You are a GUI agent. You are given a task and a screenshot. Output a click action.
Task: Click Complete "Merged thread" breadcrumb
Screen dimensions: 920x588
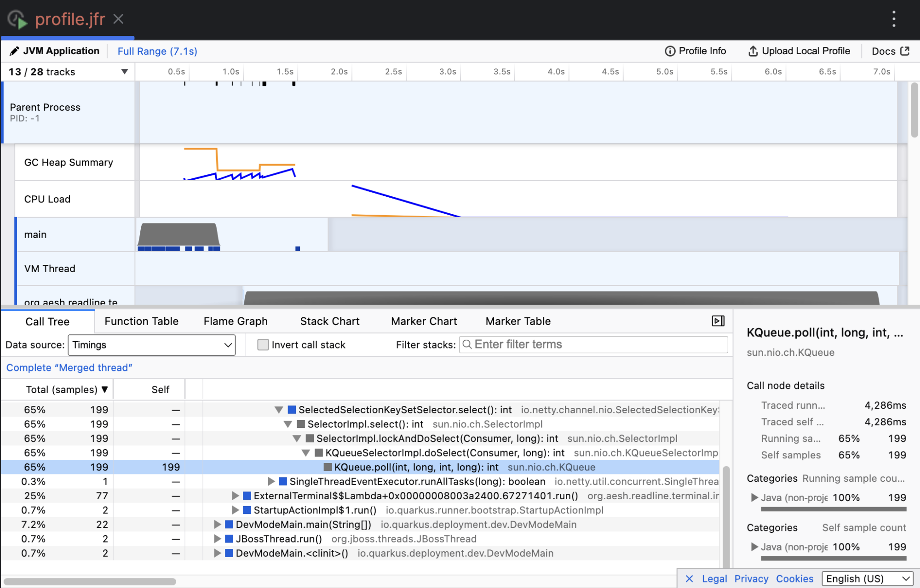click(69, 368)
